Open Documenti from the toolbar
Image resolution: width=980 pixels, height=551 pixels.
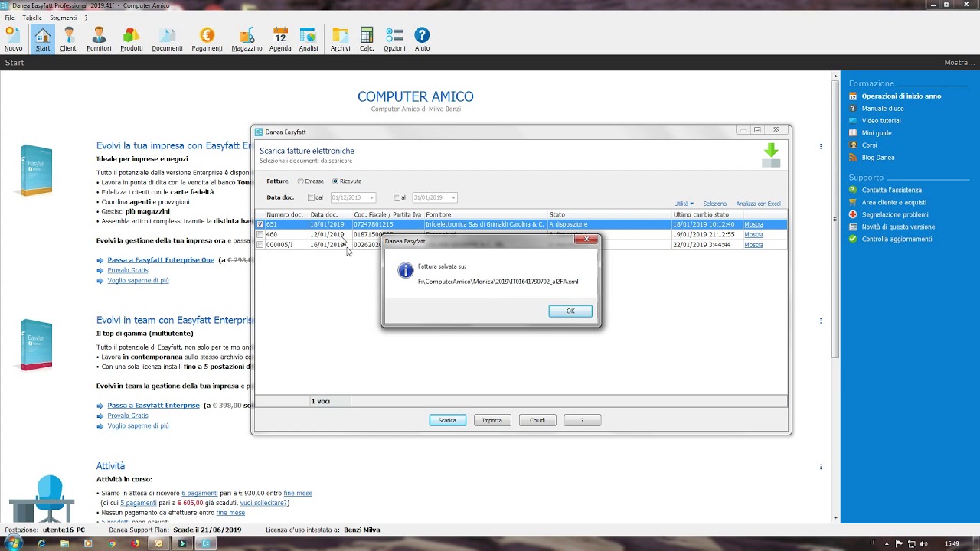click(x=167, y=39)
